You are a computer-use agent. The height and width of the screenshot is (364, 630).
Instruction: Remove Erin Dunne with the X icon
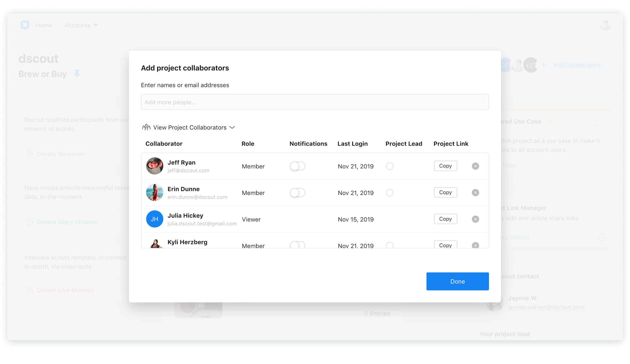(x=475, y=193)
